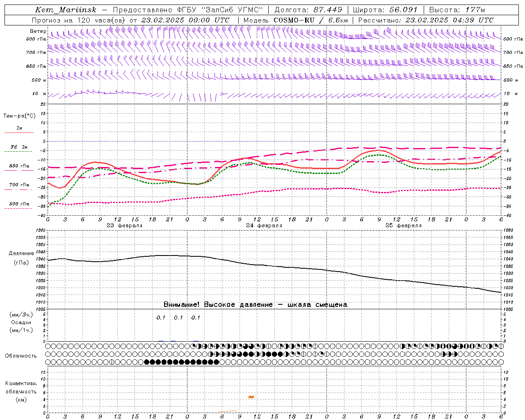Click the 'Конвективн.' convective cloud label

coord(21,383)
